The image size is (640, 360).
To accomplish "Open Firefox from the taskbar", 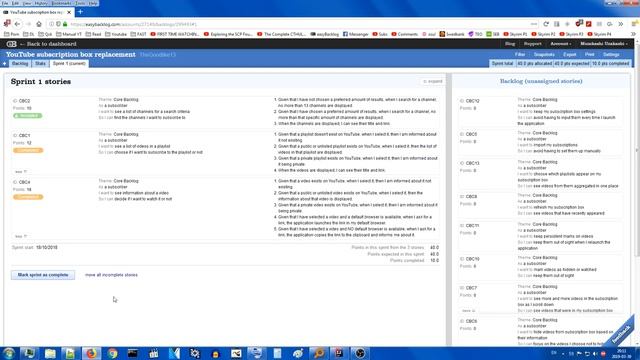I will coord(91,353).
